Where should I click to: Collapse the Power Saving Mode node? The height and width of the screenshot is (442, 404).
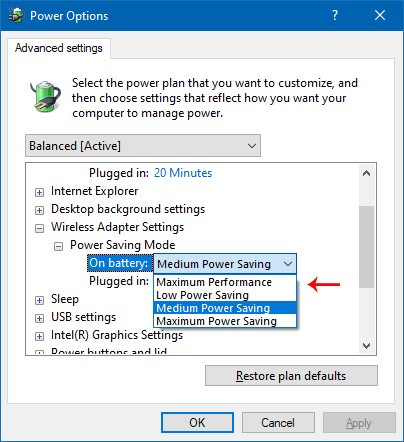(x=58, y=246)
